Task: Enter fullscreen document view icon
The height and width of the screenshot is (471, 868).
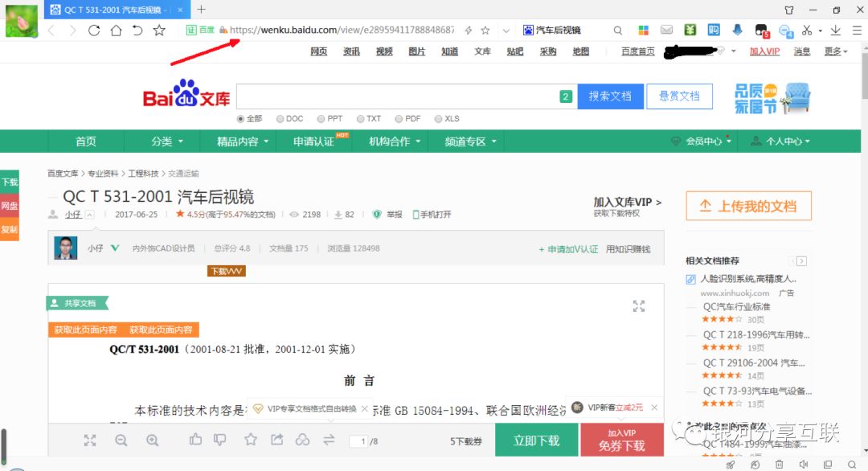Action: 639,306
